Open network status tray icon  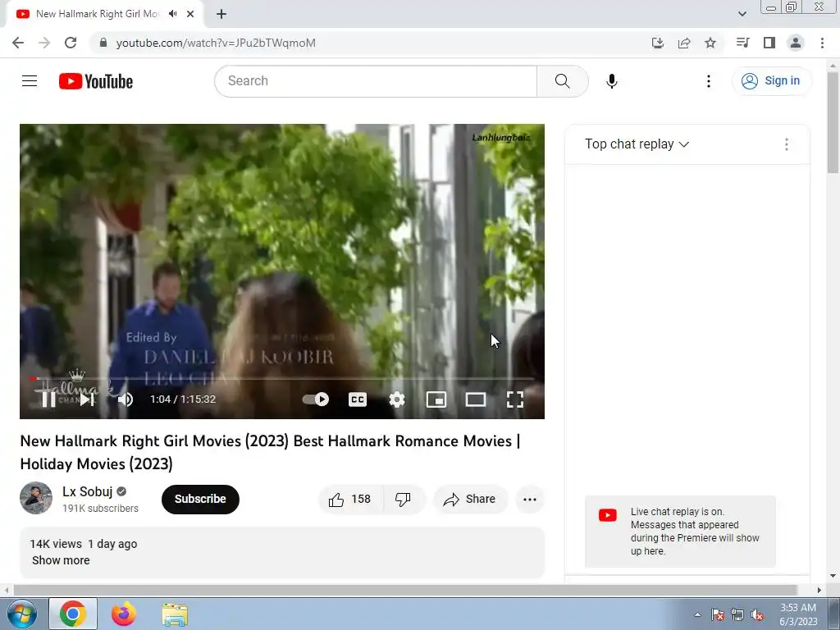(x=737, y=614)
